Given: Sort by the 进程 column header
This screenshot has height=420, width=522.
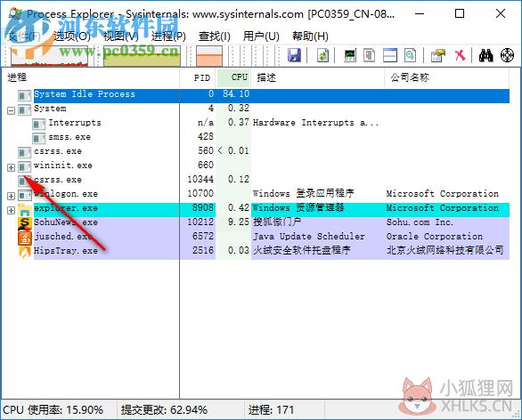Looking at the screenshot, I should (x=91, y=77).
